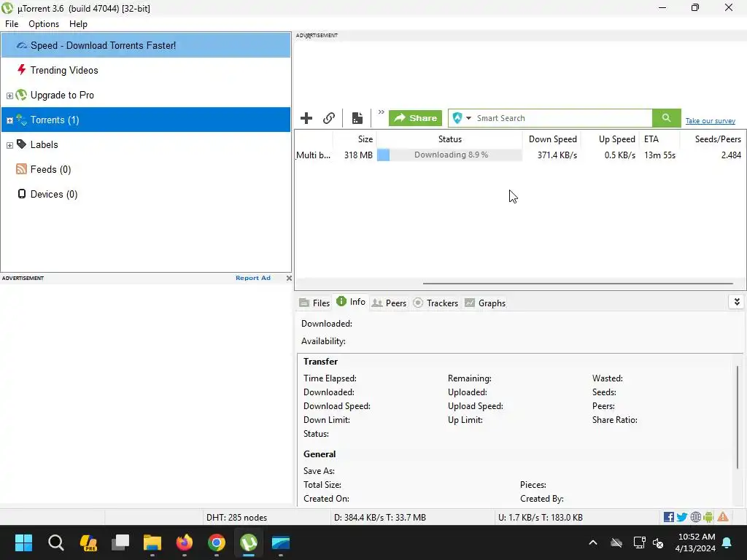Viewport: 747px width, 560px height.
Task: Switch to the Trackers tab
Action: point(436,303)
